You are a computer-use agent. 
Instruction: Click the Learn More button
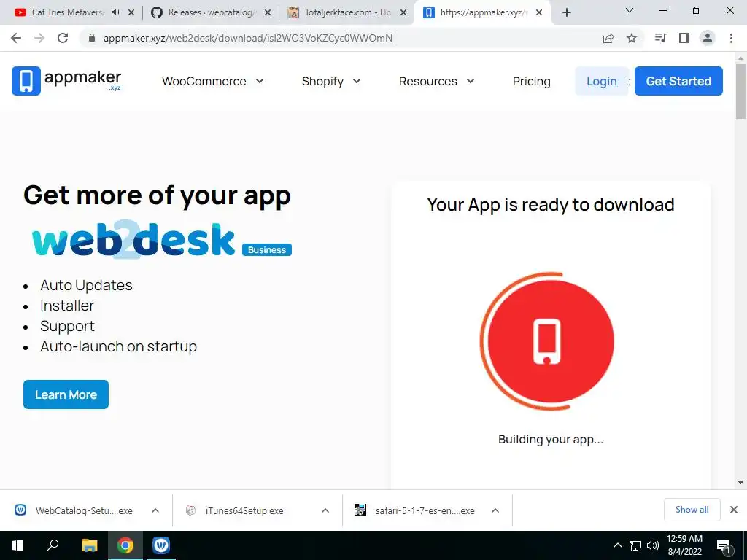point(66,394)
